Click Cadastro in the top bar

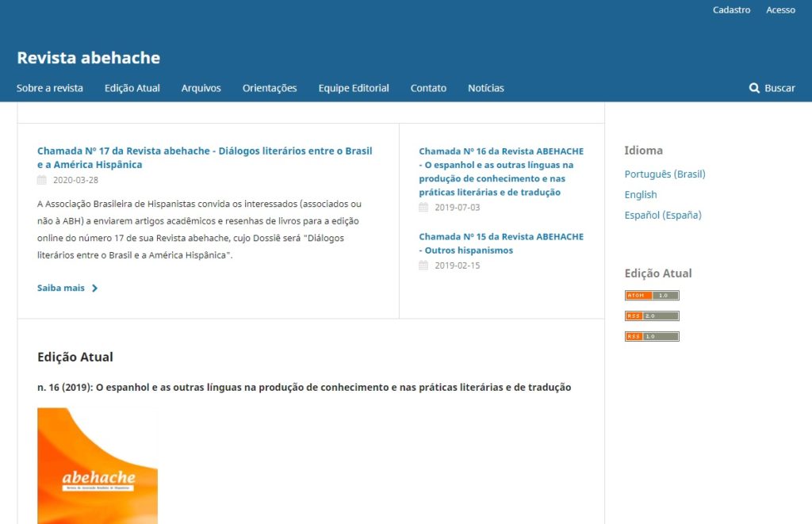click(733, 10)
